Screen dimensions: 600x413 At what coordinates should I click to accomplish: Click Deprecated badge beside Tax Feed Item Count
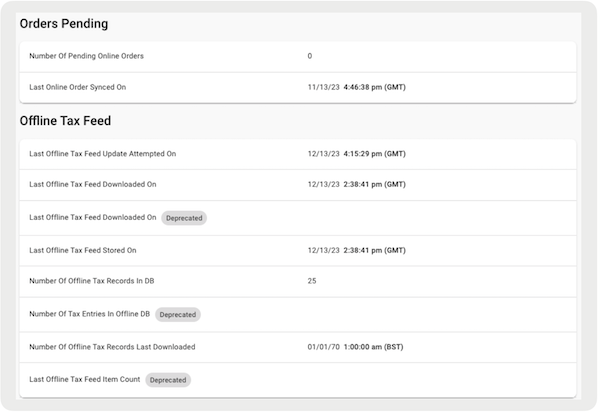[168, 380]
